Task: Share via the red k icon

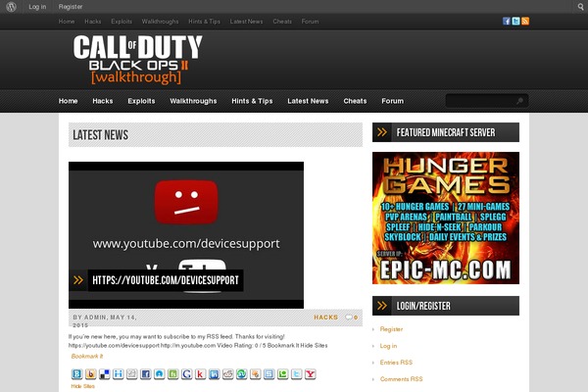Action: click(x=200, y=374)
